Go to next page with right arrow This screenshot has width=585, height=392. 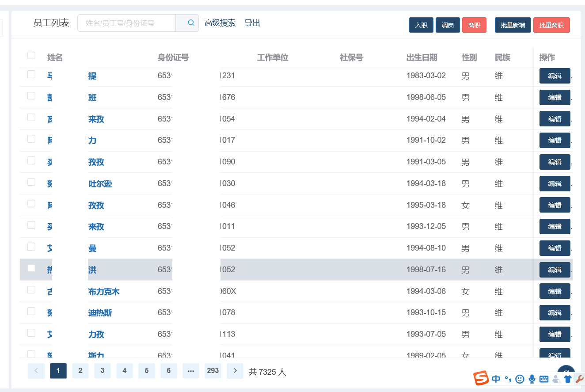235,371
